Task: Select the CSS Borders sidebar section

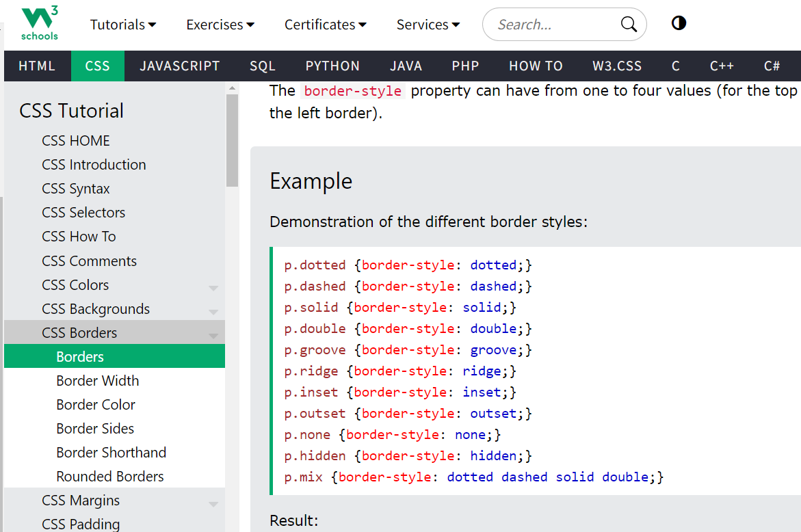Action: [114, 332]
